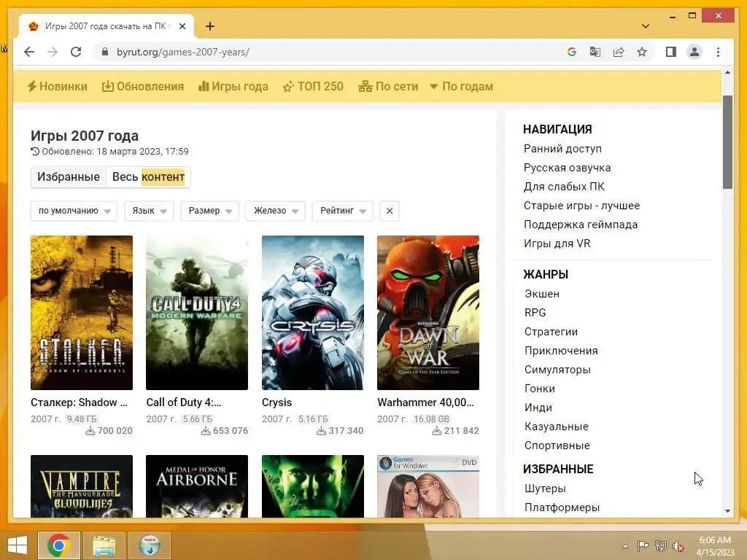Open the Новинки menu item

(x=57, y=86)
